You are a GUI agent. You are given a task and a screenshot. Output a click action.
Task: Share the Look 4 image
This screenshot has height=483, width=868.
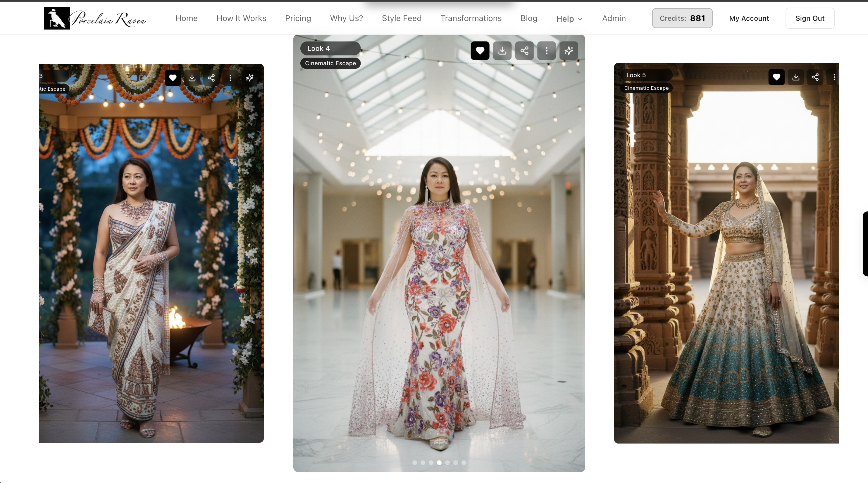click(x=524, y=51)
